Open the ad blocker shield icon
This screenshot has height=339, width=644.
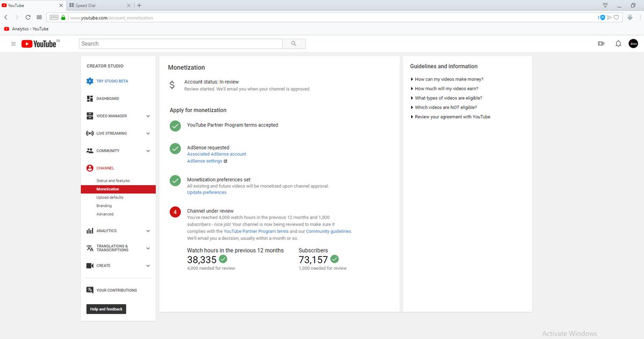(602, 17)
